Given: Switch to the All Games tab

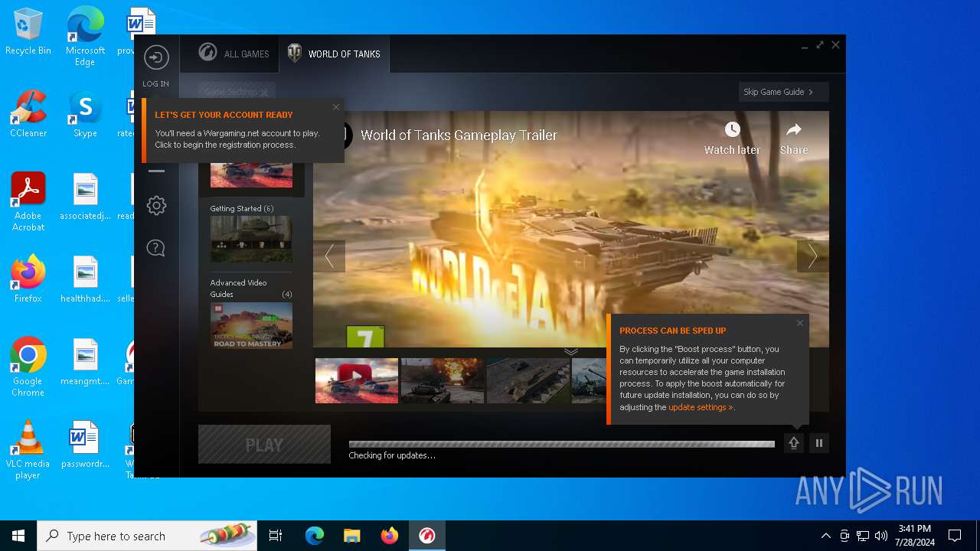Looking at the screenshot, I should (x=234, y=54).
